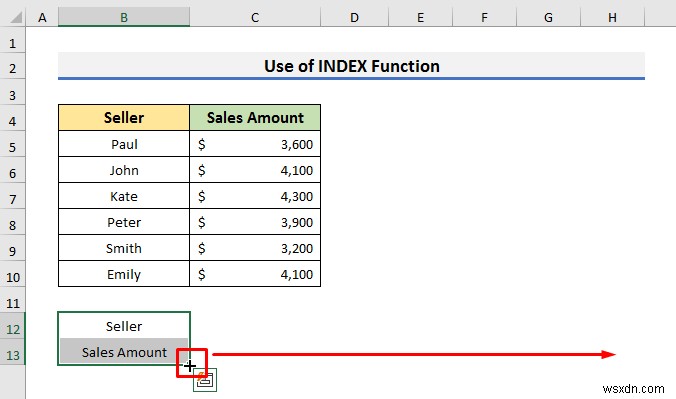This screenshot has width=676, height=399.
Task: Select the cell containing Emily
Action: pyautogui.click(x=124, y=274)
